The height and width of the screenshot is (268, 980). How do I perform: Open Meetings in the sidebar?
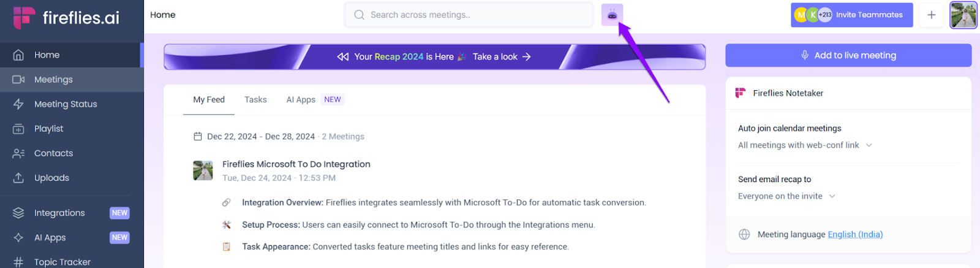(x=53, y=80)
